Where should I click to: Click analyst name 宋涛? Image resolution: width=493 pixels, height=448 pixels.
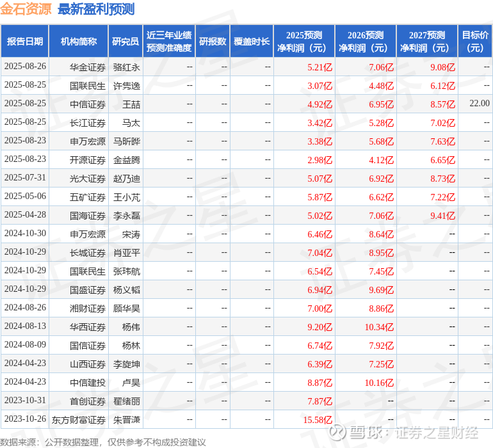[x=131, y=234]
